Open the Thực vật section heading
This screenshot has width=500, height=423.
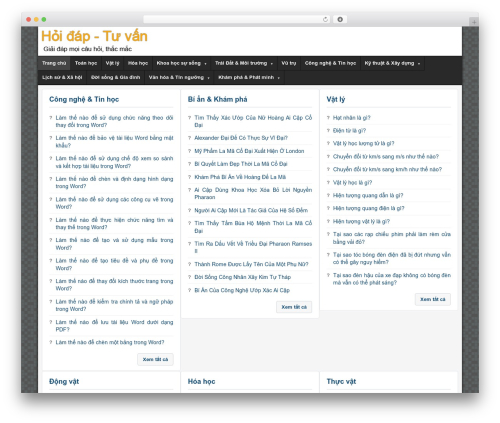tap(341, 381)
